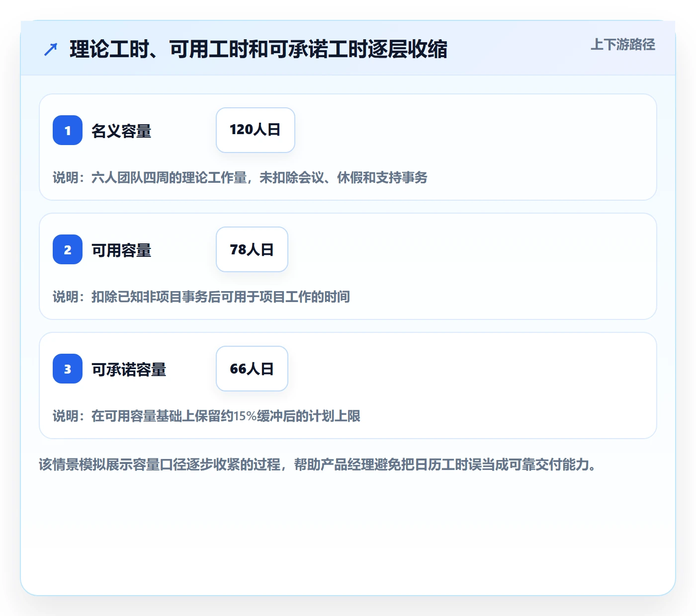Click the arrow icon beside the title
The image size is (696, 616).
[51, 49]
